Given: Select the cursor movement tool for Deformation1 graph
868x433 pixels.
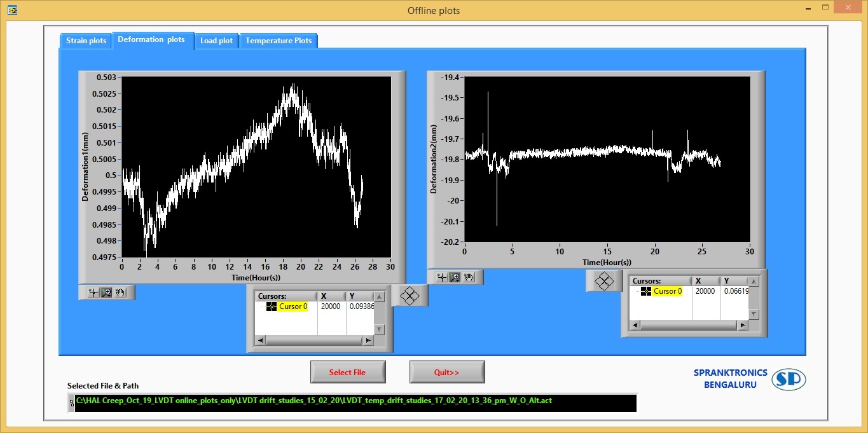Looking at the screenshot, I should [93, 292].
